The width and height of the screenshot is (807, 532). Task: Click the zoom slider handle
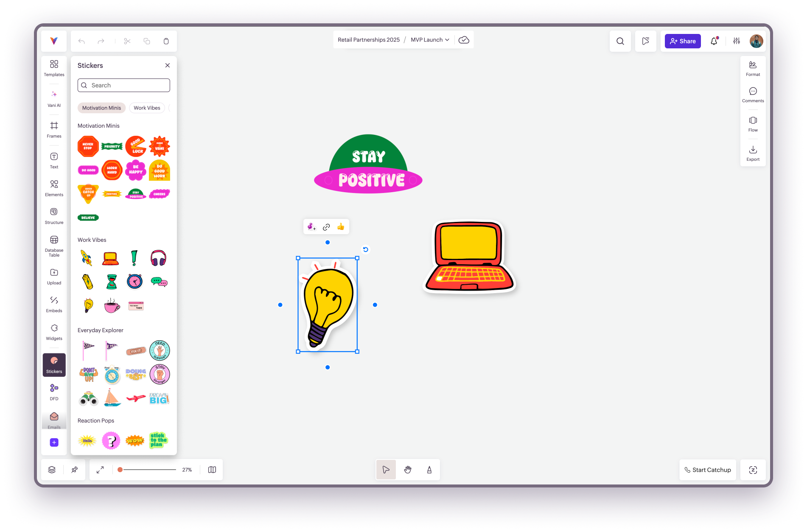pos(120,470)
